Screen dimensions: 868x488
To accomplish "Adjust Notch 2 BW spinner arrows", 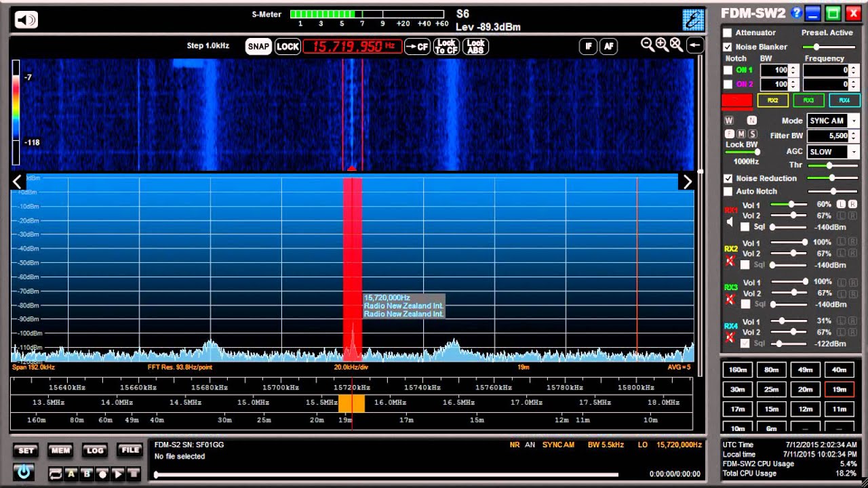I will tap(793, 84).
